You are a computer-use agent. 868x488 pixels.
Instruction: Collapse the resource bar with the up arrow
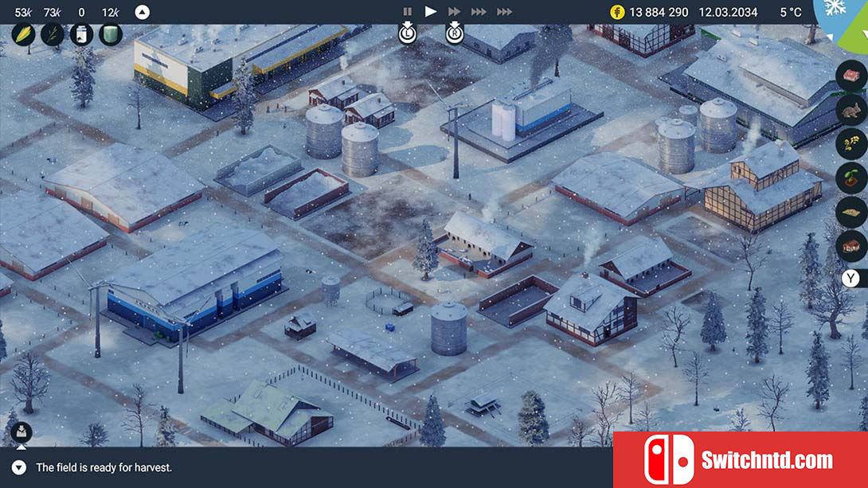pos(143,12)
